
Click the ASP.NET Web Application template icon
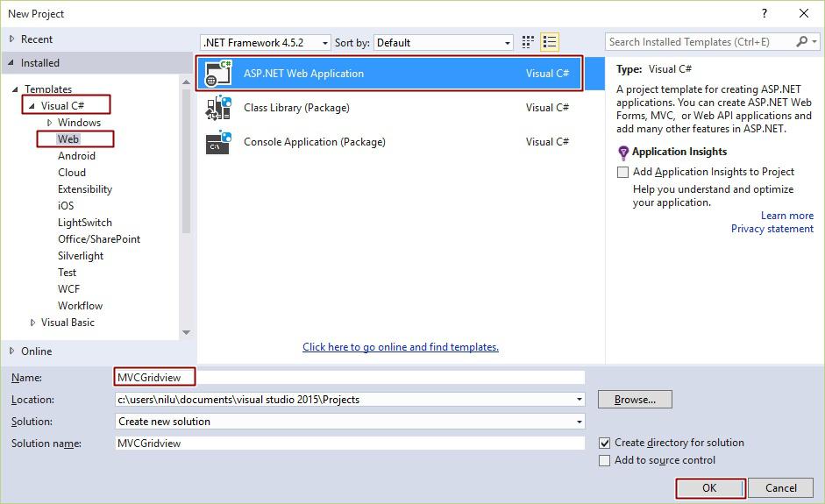218,73
